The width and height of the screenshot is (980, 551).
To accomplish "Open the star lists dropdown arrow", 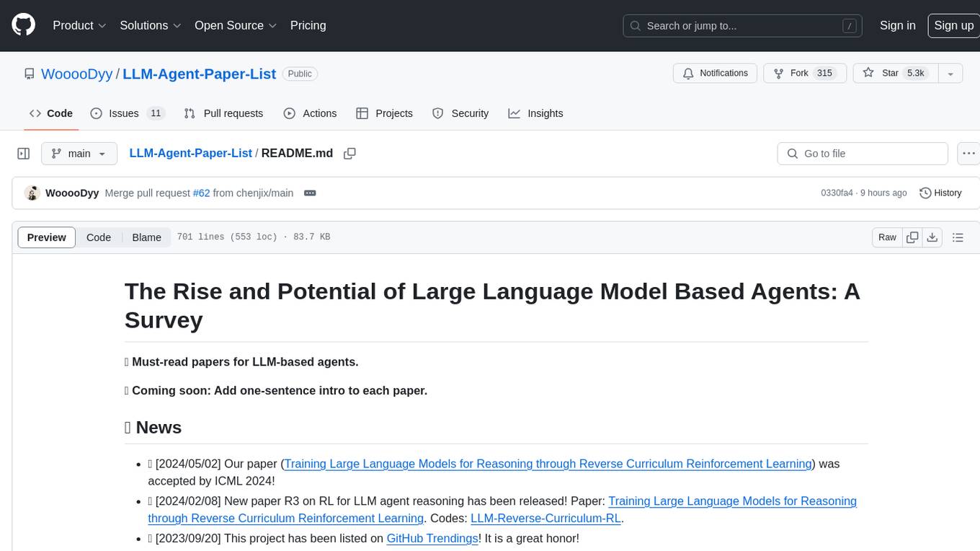I will point(950,74).
